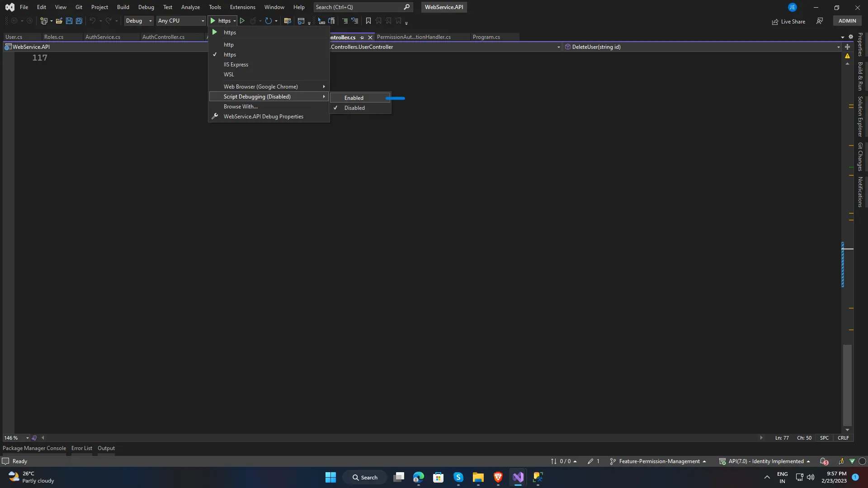Switch to the AuthService.cs tab
The width and height of the screenshot is (868, 488).
point(103,37)
